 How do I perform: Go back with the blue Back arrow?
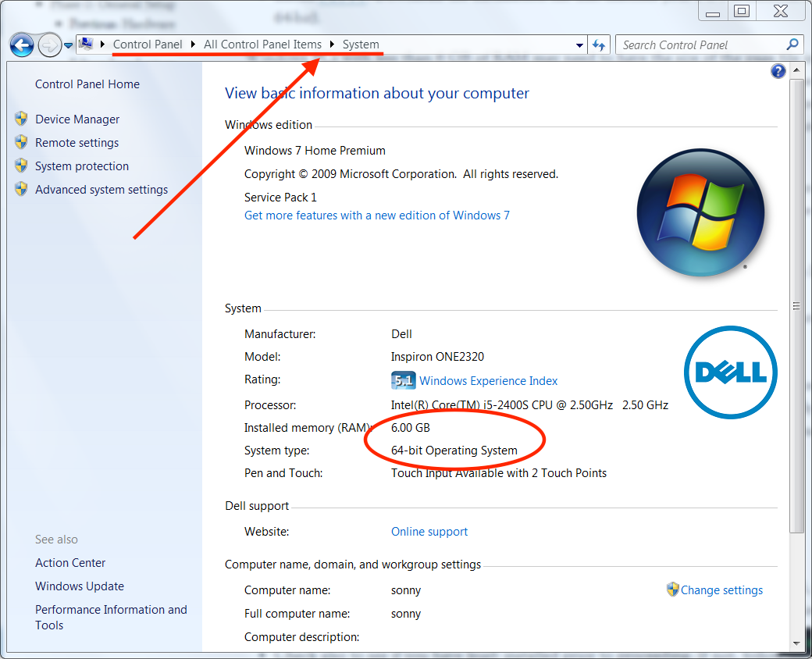pyautogui.click(x=22, y=45)
